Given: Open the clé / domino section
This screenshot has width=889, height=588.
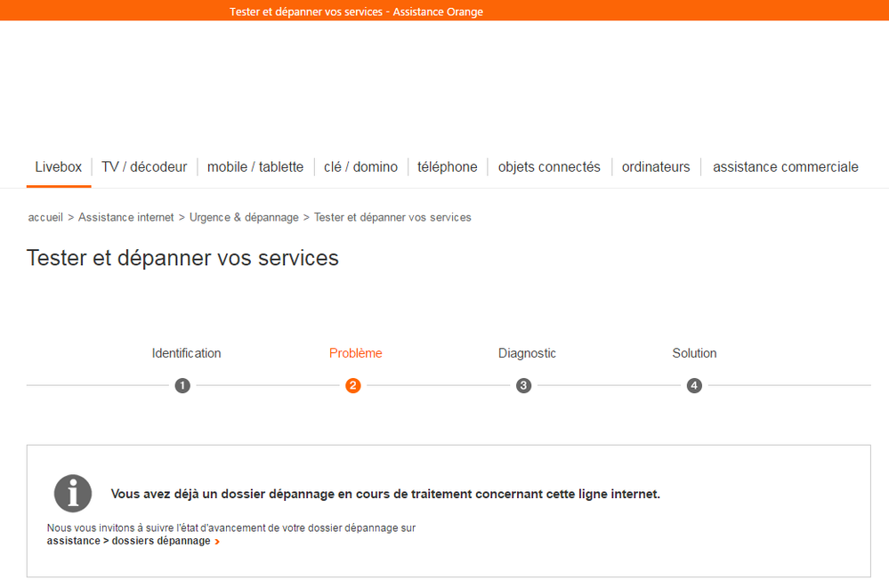Looking at the screenshot, I should (360, 166).
